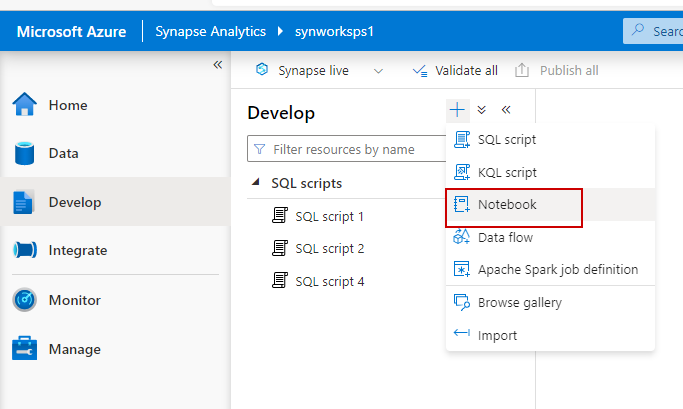Open the Synapse live dropdown
This screenshot has height=409, width=683.
(x=378, y=71)
